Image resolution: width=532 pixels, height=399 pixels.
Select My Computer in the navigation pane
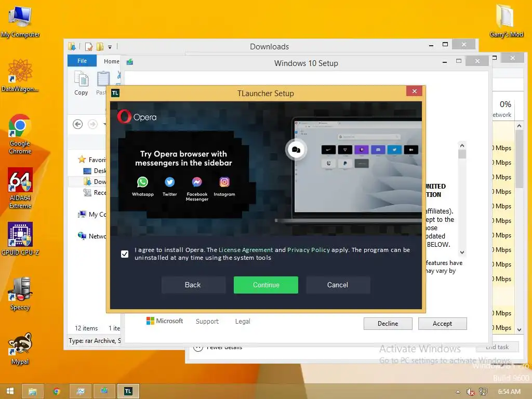[x=91, y=214]
